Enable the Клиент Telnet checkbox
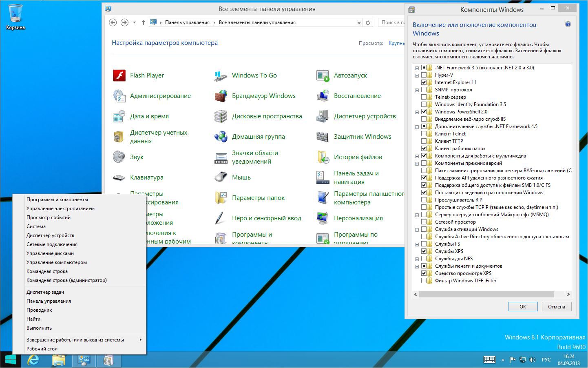This screenshot has height=368, width=588. click(x=424, y=134)
